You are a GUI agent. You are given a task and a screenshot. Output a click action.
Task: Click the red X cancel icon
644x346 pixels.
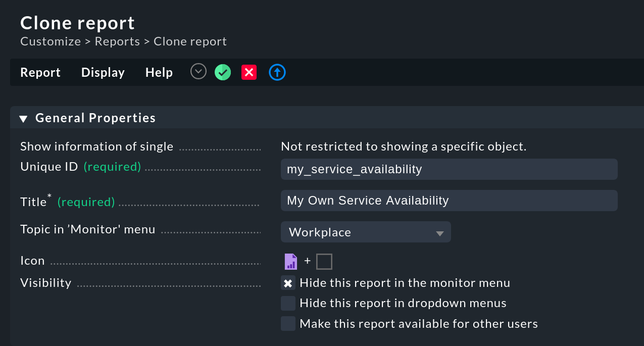pos(249,72)
